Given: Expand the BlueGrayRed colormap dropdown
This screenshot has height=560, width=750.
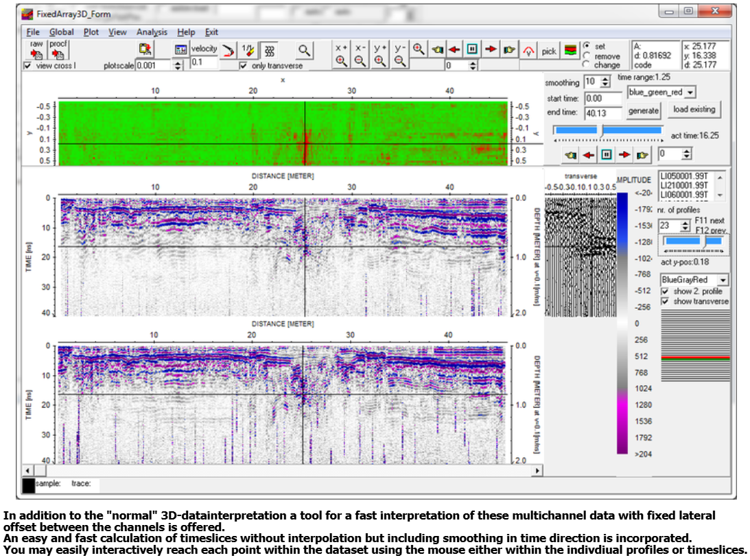Looking at the screenshot, I should pos(722,280).
